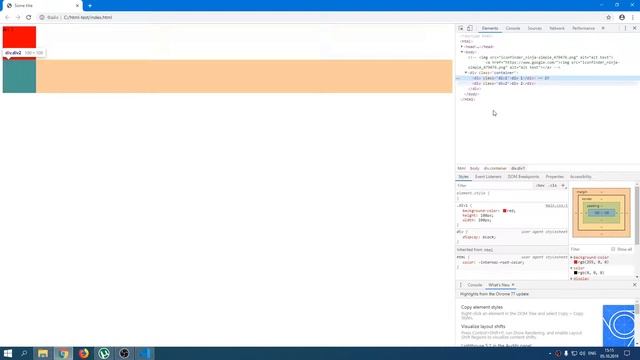Viewport: 640px width, 360px height.
Task: Focus the Styles filter input
Action: (x=494, y=186)
